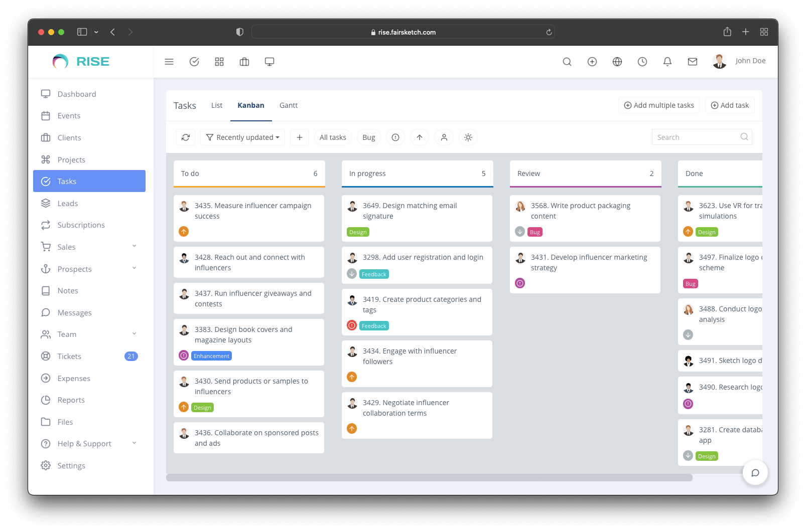Open the clock timer icon in header
Viewport: 806px width, 532px height.
pos(642,62)
